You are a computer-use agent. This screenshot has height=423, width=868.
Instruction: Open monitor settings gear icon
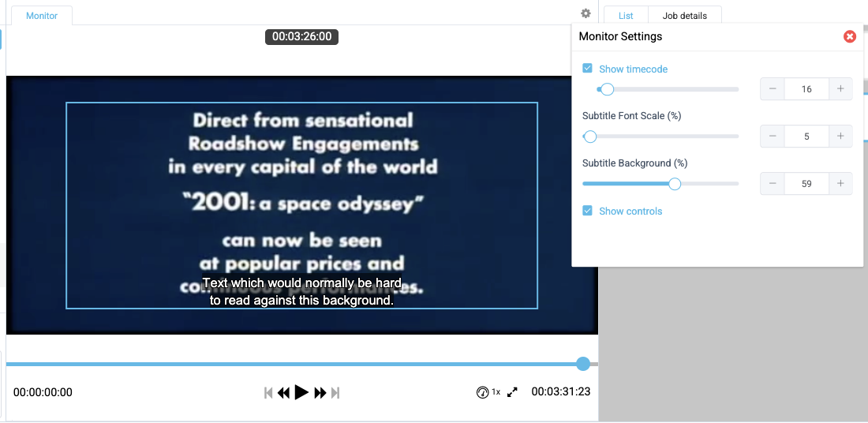tap(586, 13)
